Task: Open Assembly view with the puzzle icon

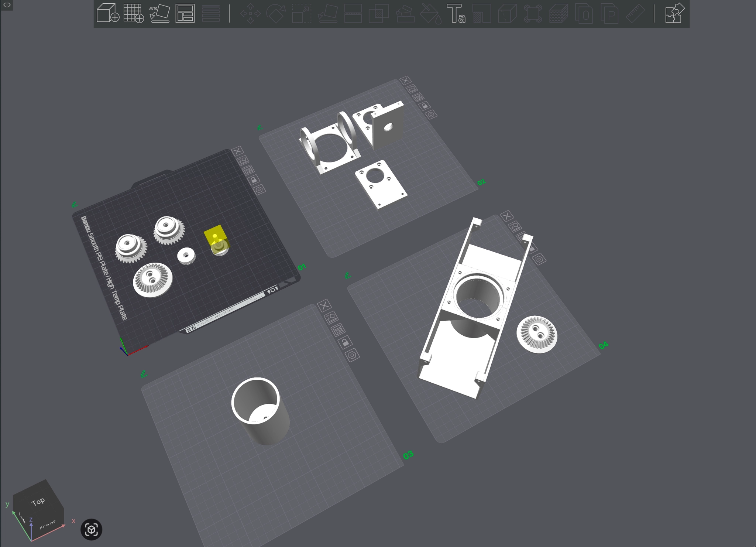Action: (674, 14)
